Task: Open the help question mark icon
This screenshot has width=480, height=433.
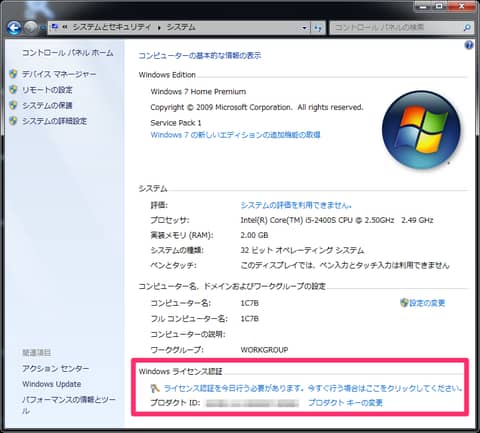Action: (468, 45)
